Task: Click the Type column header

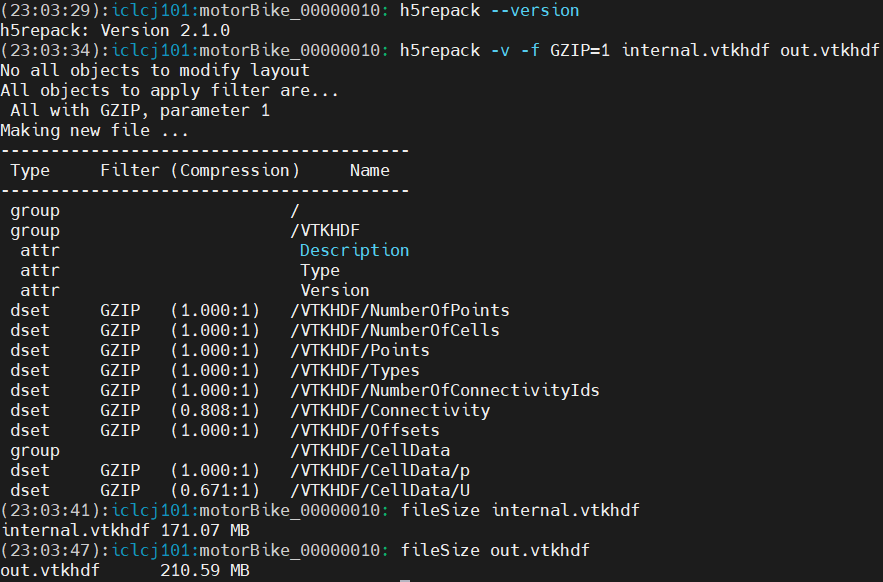Action: pos(30,170)
